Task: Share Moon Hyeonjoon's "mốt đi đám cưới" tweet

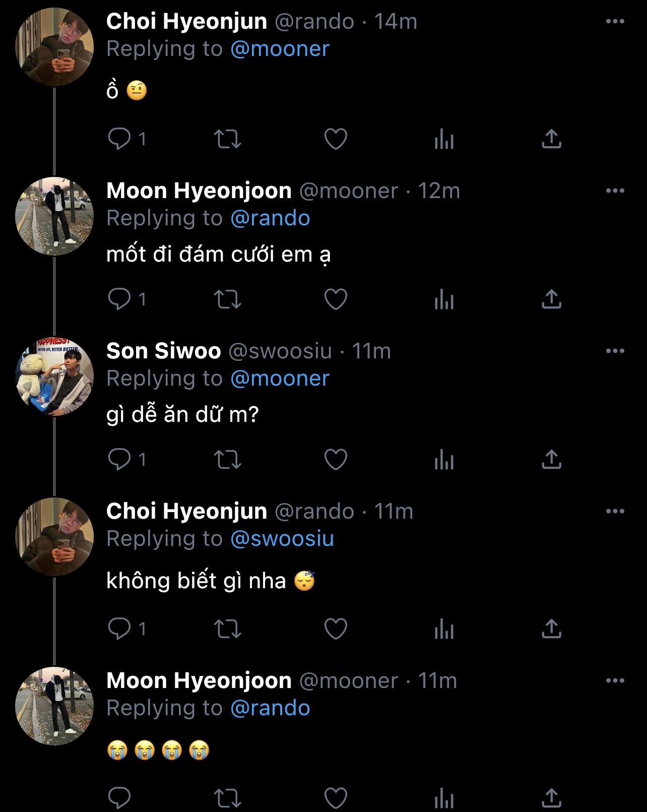Action: pos(551,299)
